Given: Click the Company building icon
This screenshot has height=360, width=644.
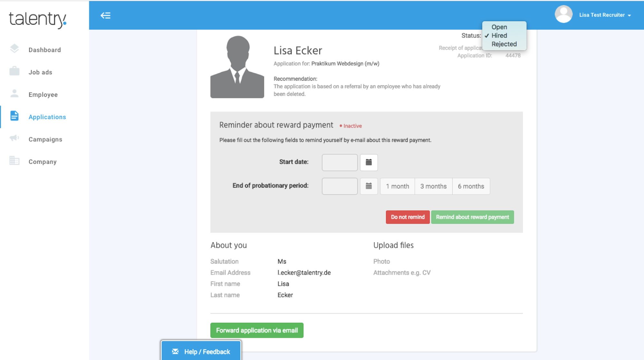Looking at the screenshot, I should point(14,161).
